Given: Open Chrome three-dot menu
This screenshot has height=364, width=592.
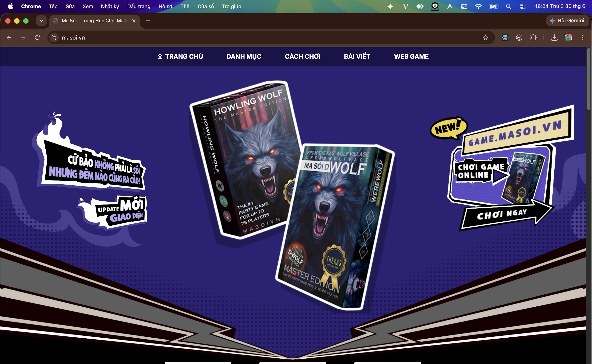Looking at the screenshot, I should pyautogui.click(x=583, y=38).
